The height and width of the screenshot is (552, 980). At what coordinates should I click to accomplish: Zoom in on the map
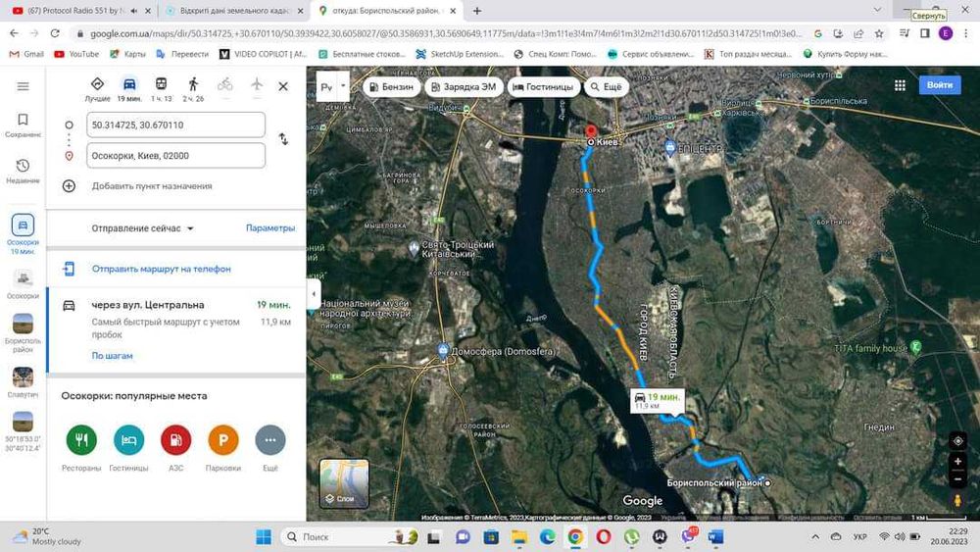point(957,462)
